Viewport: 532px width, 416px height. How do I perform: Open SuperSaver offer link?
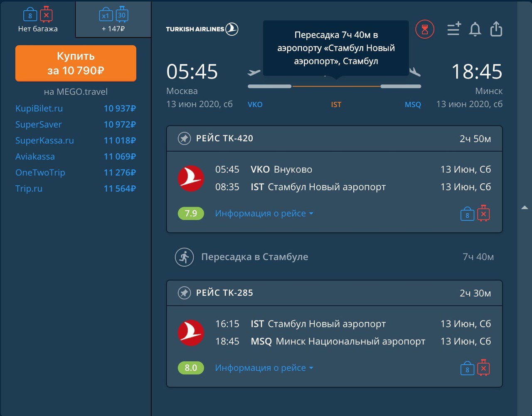coord(38,124)
